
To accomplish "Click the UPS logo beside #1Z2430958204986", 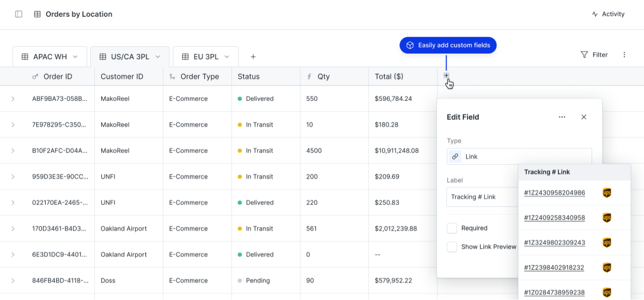I will pyautogui.click(x=607, y=193).
